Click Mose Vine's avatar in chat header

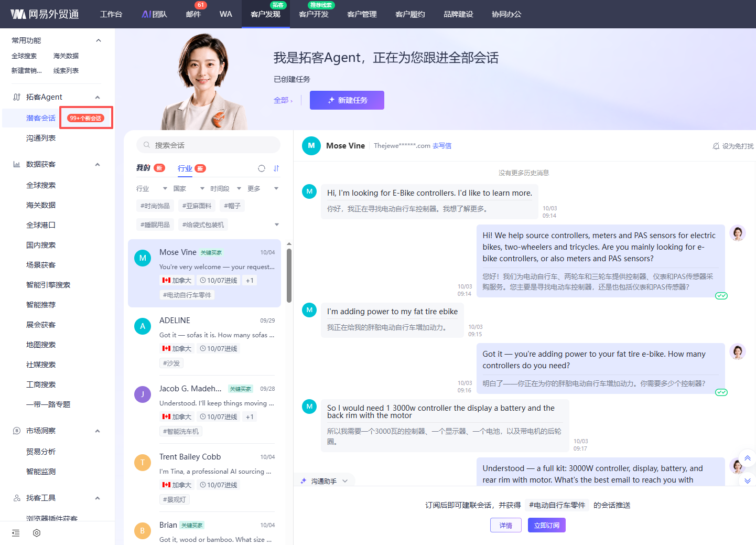pyautogui.click(x=311, y=146)
